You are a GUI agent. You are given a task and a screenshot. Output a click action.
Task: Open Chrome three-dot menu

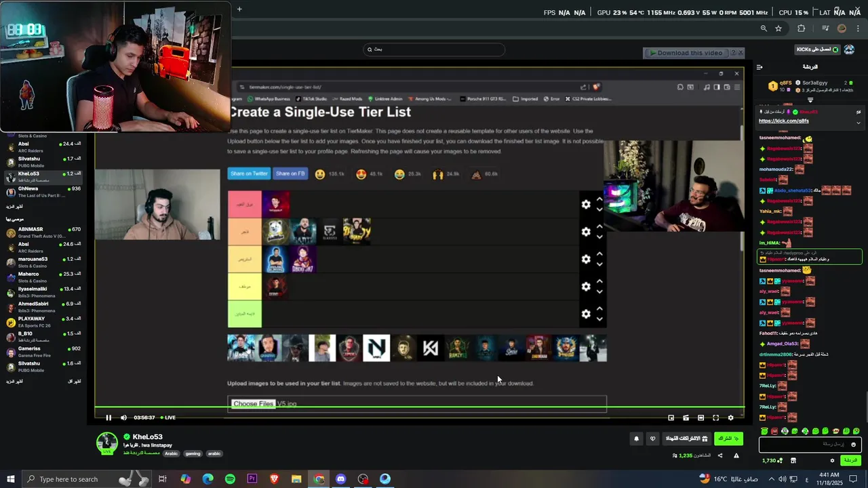[858, 28]
